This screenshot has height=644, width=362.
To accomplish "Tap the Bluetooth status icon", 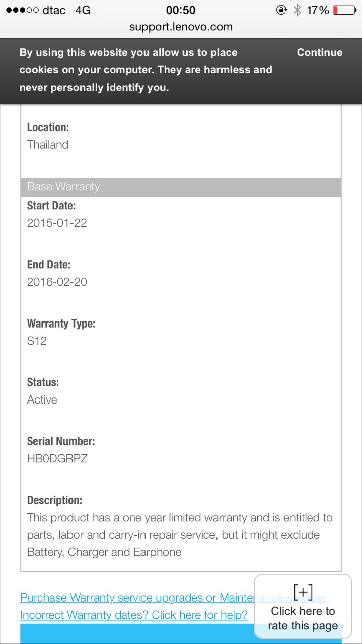I will 297,10.
